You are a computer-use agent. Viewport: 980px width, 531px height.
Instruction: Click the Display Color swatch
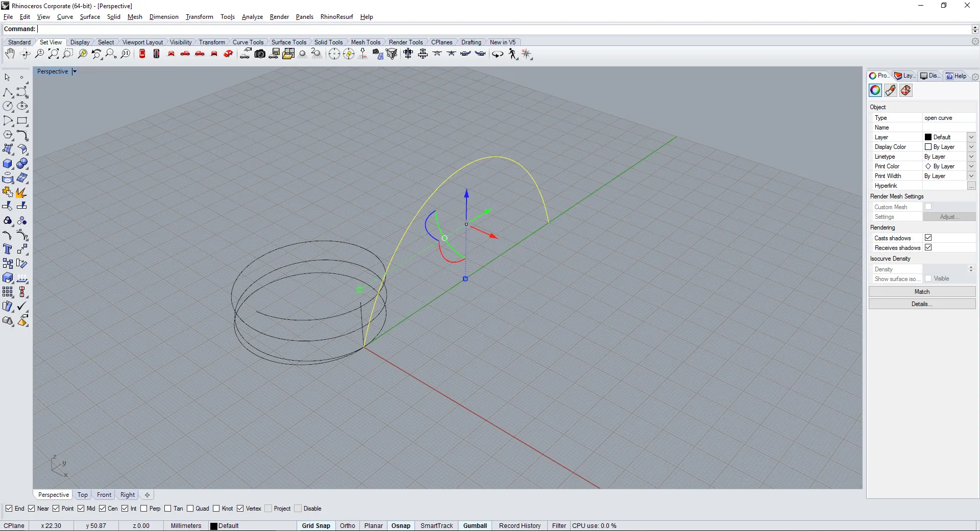pyautogui.click(x=928, y=147)
